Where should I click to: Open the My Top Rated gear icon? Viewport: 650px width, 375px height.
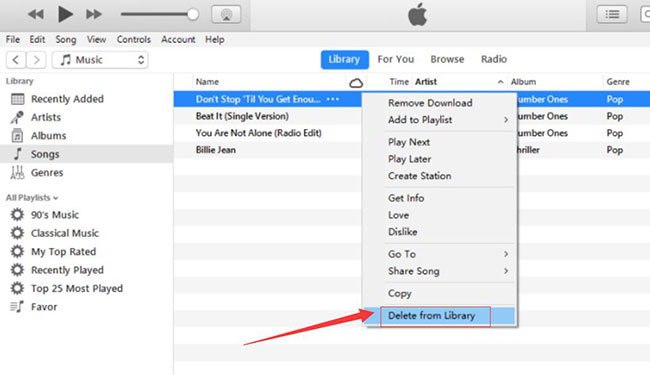[x=17, y=252]
